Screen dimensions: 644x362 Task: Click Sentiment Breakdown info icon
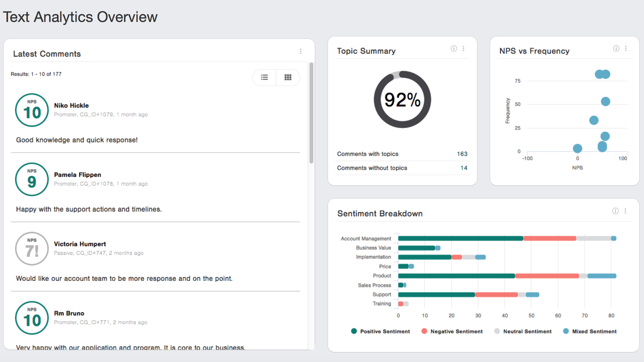615,211
